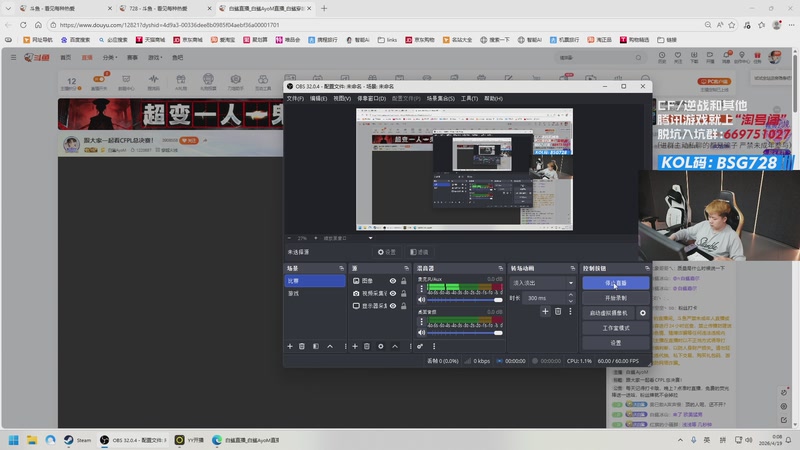
Task: Decrease the transition duration with the down arrow
Action: pyautogui.click(x=570, y=301)
